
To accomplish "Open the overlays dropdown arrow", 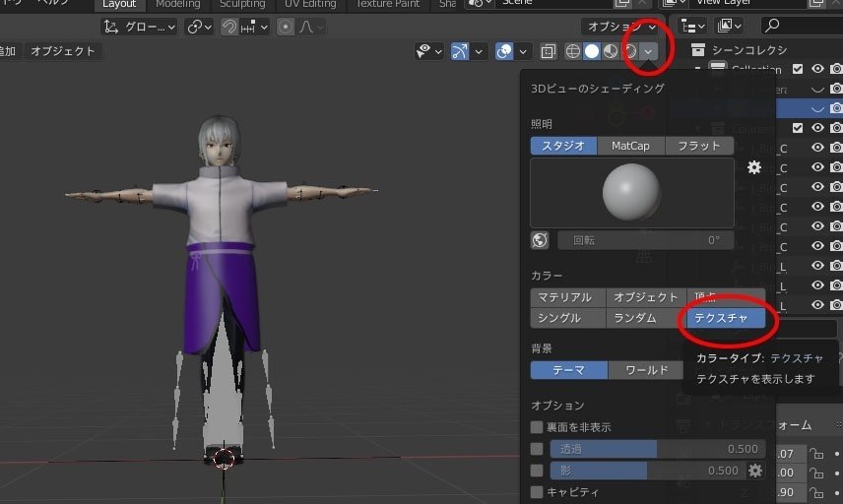I will coord(523,51).
